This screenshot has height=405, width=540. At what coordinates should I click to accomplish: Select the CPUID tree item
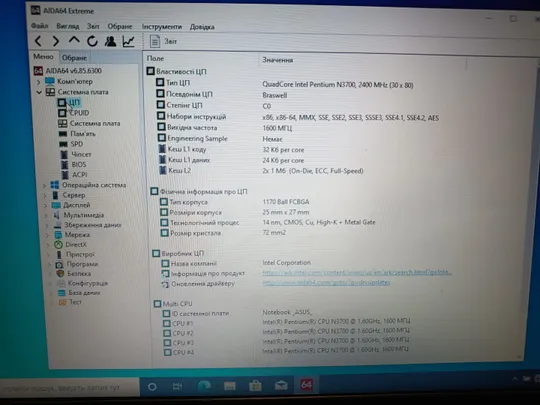pos(74,113)
